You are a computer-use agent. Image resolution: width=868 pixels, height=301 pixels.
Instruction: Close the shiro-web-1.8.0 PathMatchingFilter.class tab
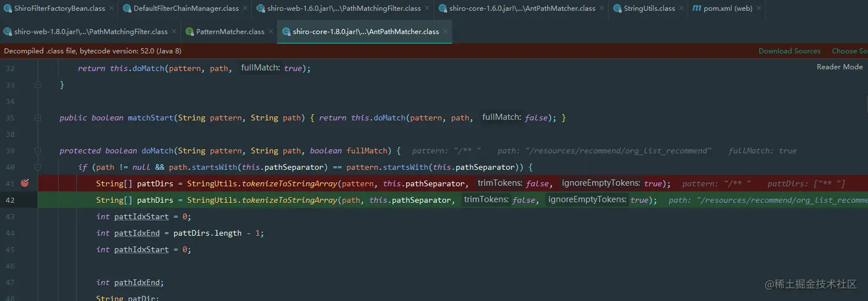pyautogui.click(x=174, y=32)
